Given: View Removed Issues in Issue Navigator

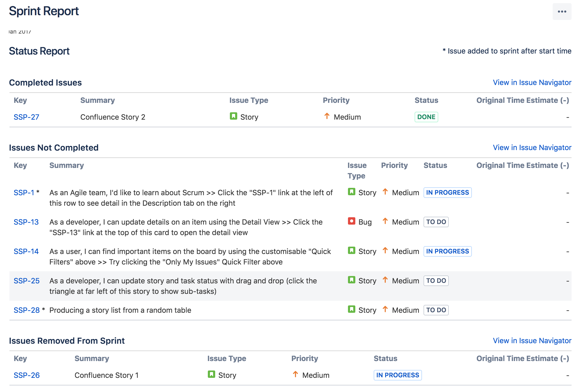Looking at the screenshot, I should point(532,341).
